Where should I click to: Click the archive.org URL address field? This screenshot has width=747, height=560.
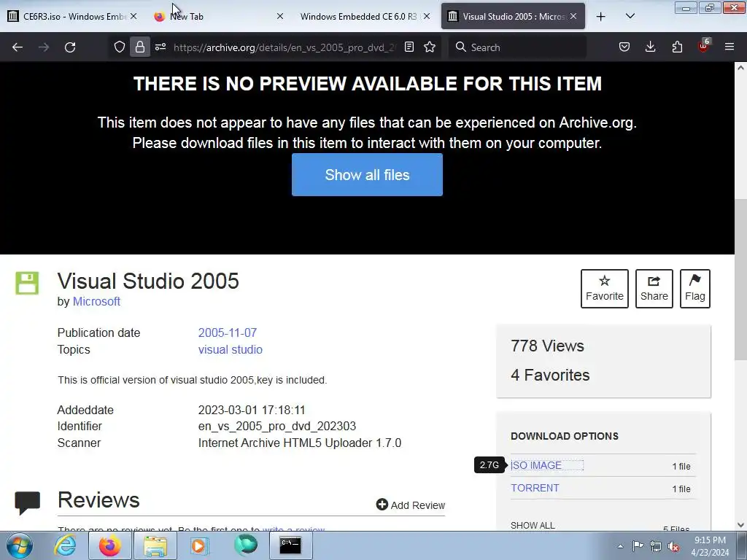[284, 47]
